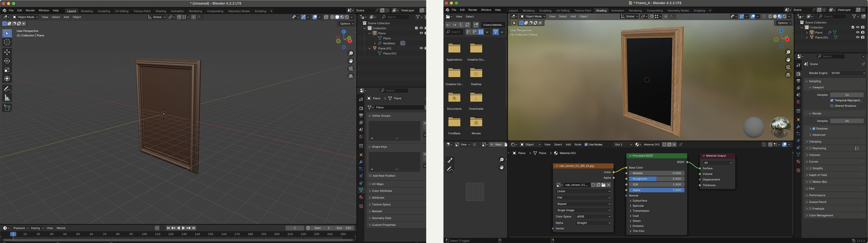Select the Measure tool
The image size is (868, 243).
(7, 98)
